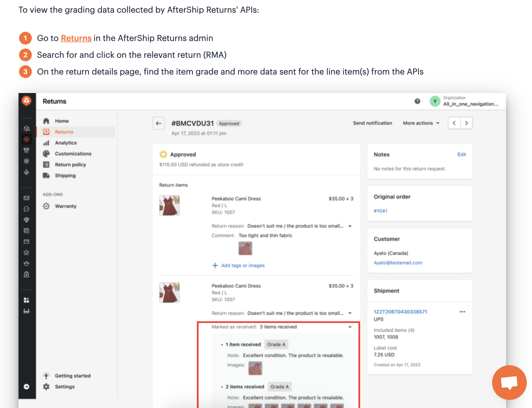Follow the orange Returns link in step 1
The height and width of the screenshot is (408, 532).
pos(76,38)
